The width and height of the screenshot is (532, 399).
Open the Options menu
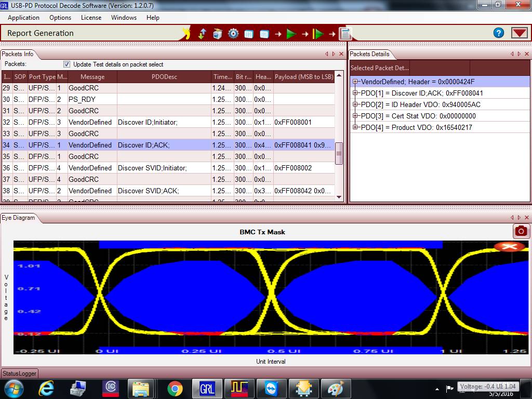tap(60, 17)
